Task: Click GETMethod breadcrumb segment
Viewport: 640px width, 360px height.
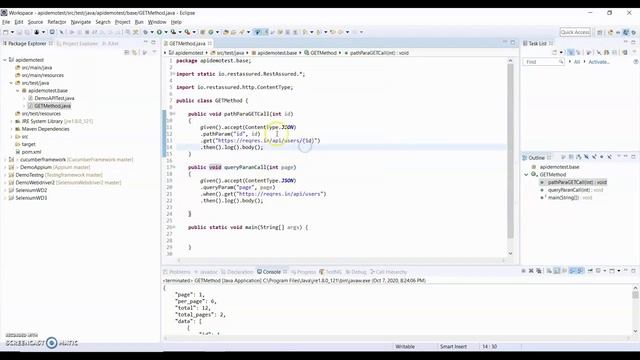Action: 320,53
